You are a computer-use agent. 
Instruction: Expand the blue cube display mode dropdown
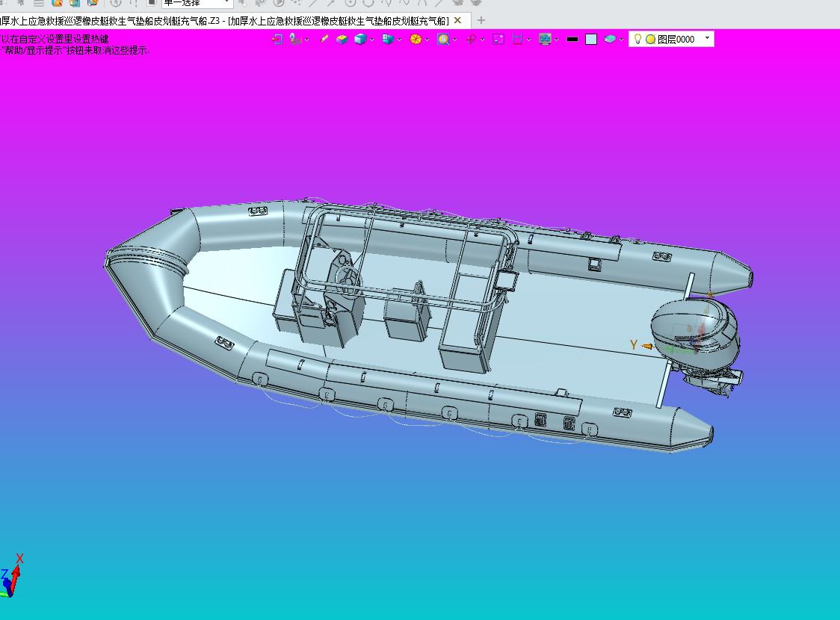tap(371, 40)
